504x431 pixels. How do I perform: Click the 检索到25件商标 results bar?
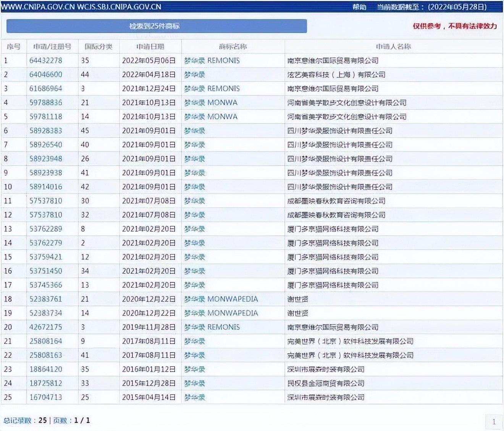pyautogui.click(x=157, y=26)
